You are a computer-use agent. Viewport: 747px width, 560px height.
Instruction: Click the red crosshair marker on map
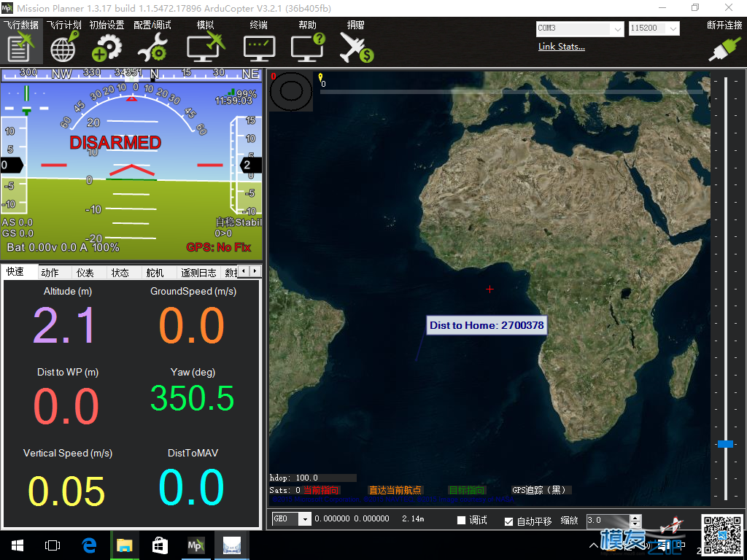click(x=489, y=289)
